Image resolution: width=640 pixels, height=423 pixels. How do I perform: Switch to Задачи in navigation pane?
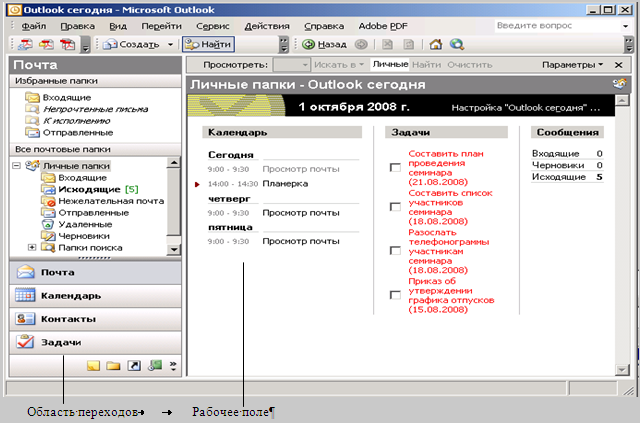point(95,342)
